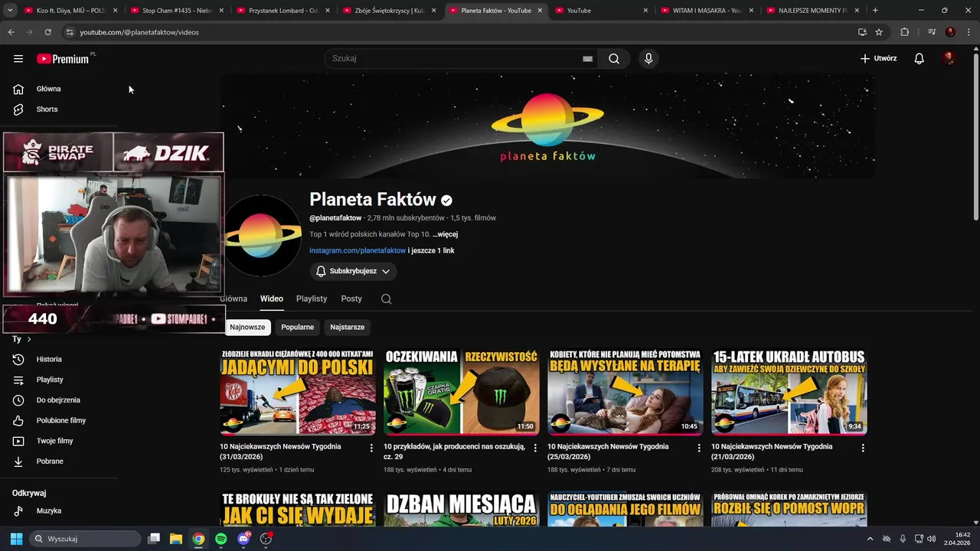Screen dimensions: 980x551
Task: Open title '10 przykładów, jak producenci nas oszukują'
Action: pyautogui.click(x=454, y=452)
